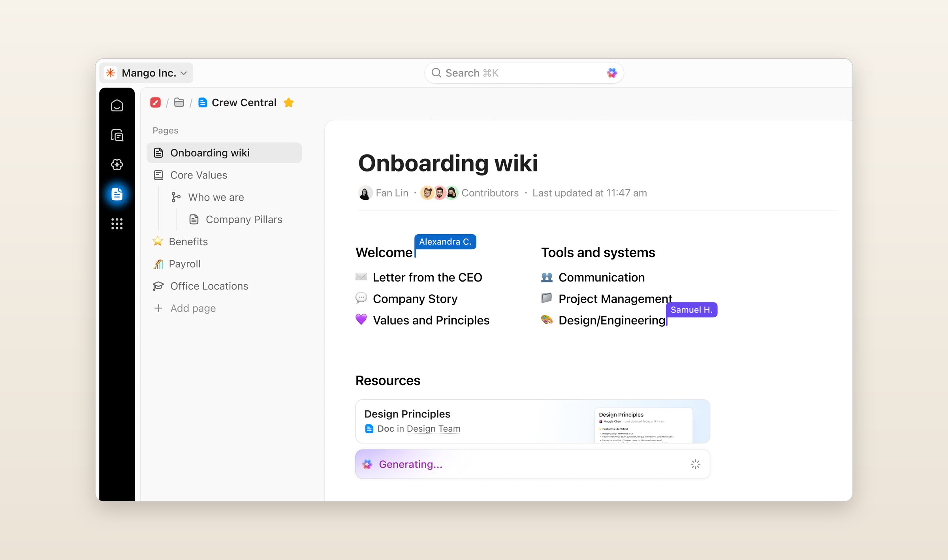Click the colorful AI icon in search bar

click(612, 73)
